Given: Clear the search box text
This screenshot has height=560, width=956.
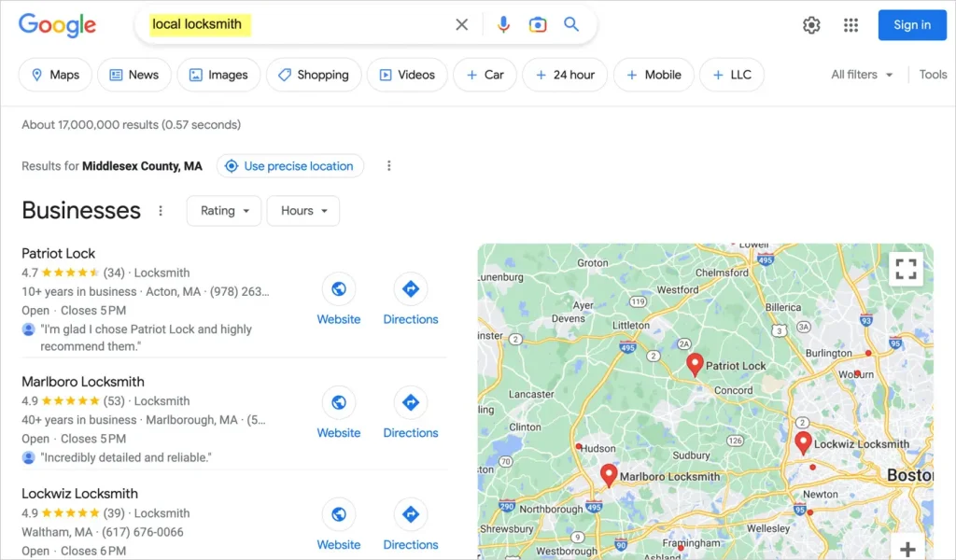Looking at the screenshot, I should point(461,24).
